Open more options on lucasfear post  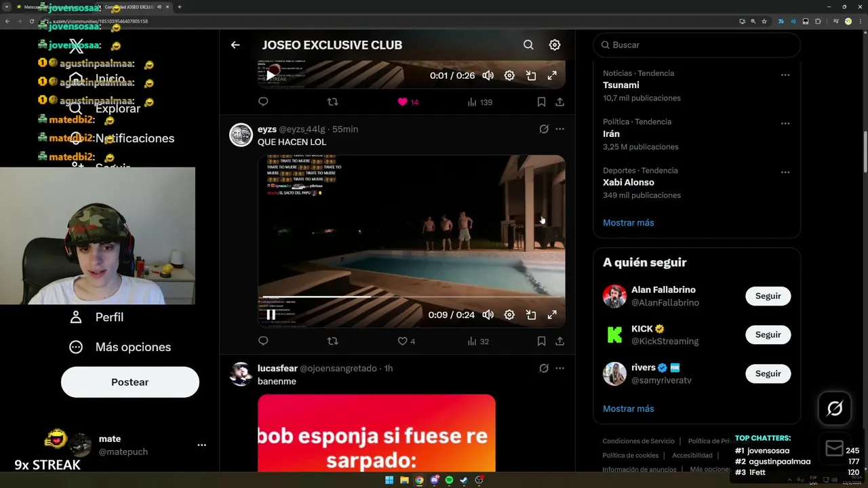[x=559, y=368]
